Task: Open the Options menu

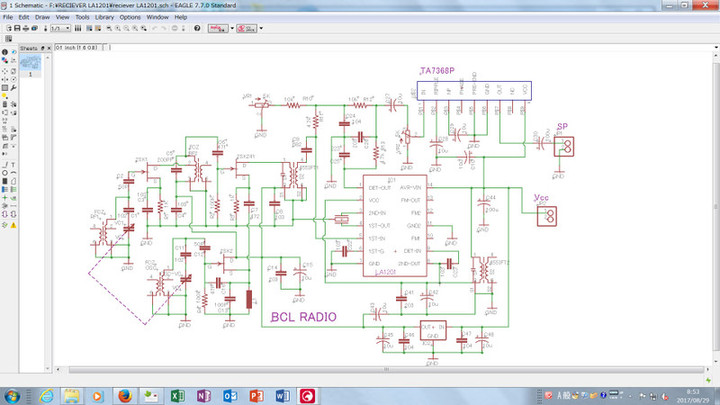Action: 130,17
